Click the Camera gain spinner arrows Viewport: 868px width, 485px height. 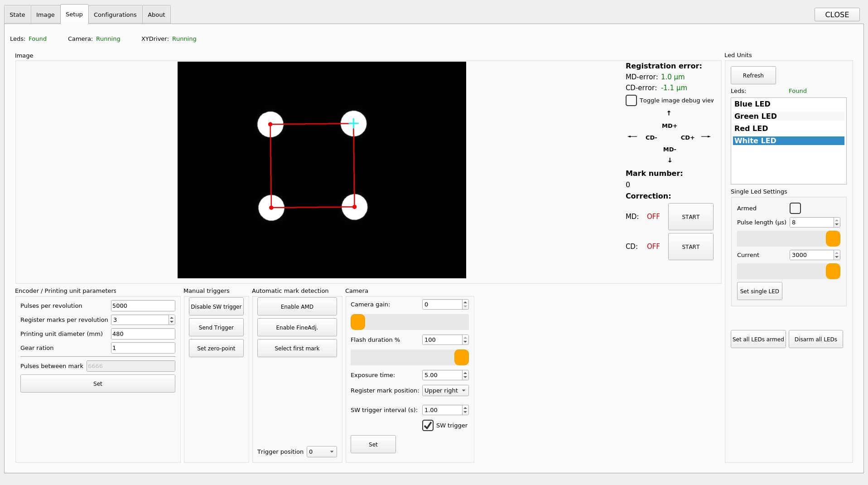click(465, 305)
